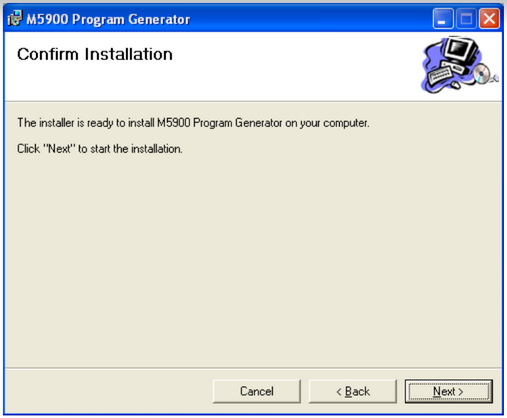The image size is (507, 418).
Task: Click the separator line above the buttons
Action: 253,368
